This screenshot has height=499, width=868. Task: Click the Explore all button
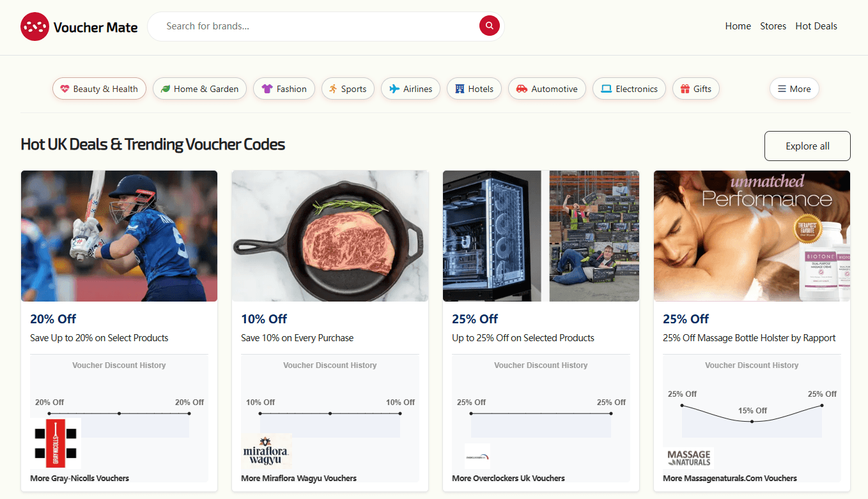807,146
